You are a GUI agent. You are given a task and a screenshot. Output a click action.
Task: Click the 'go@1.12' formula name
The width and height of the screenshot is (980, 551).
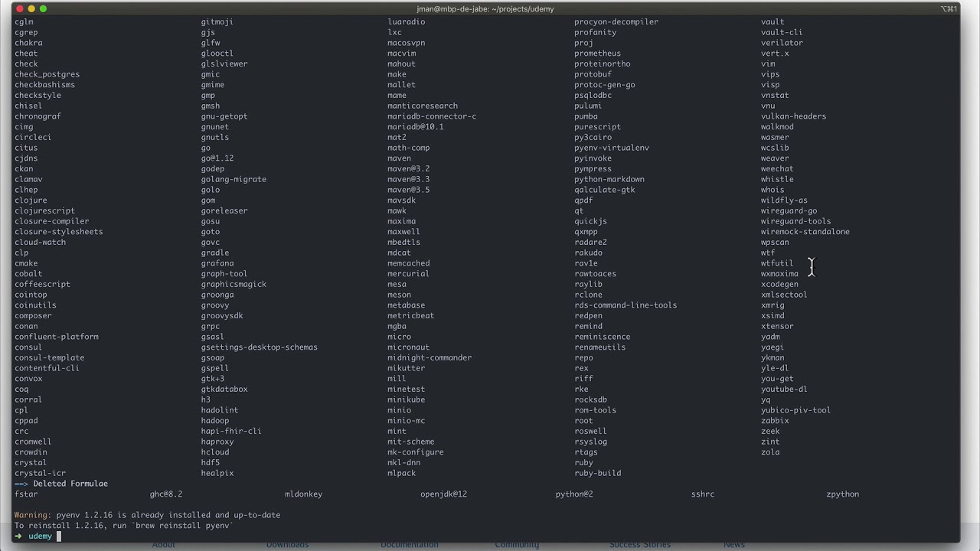point(217,158)
